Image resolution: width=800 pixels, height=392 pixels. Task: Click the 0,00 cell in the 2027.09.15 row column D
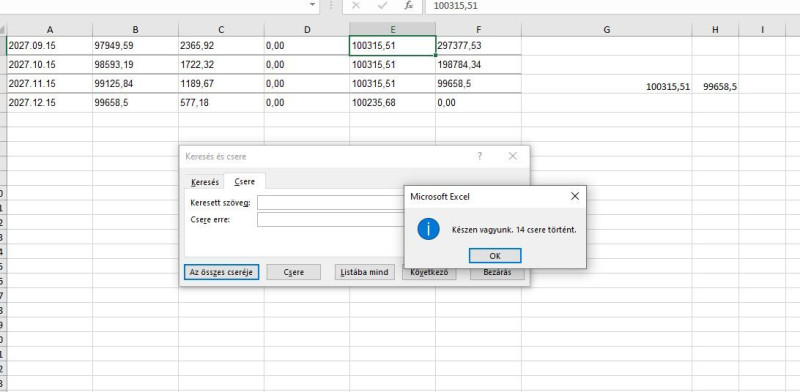tap(307, 45)
